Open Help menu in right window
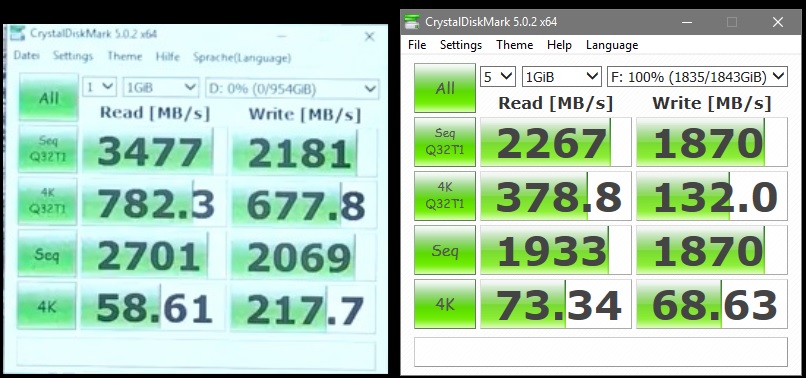The image size is (806, 378). pyautogui.click(x=559, y=45)
